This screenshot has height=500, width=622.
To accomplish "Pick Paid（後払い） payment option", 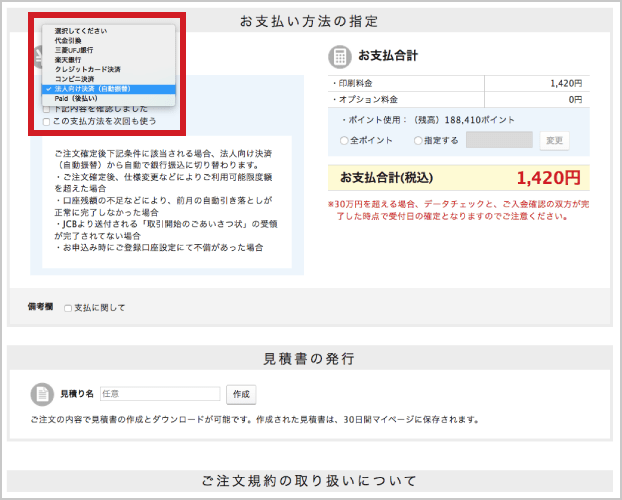I will click(77, 98).
